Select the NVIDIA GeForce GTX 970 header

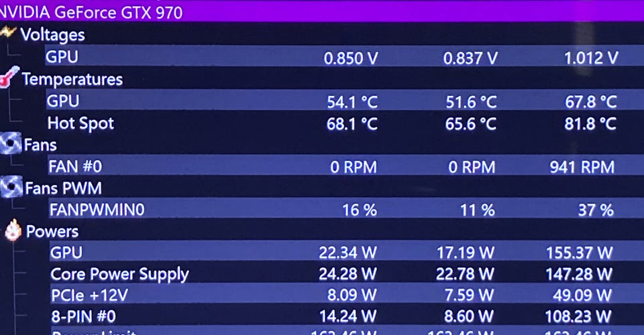(322, 11)
